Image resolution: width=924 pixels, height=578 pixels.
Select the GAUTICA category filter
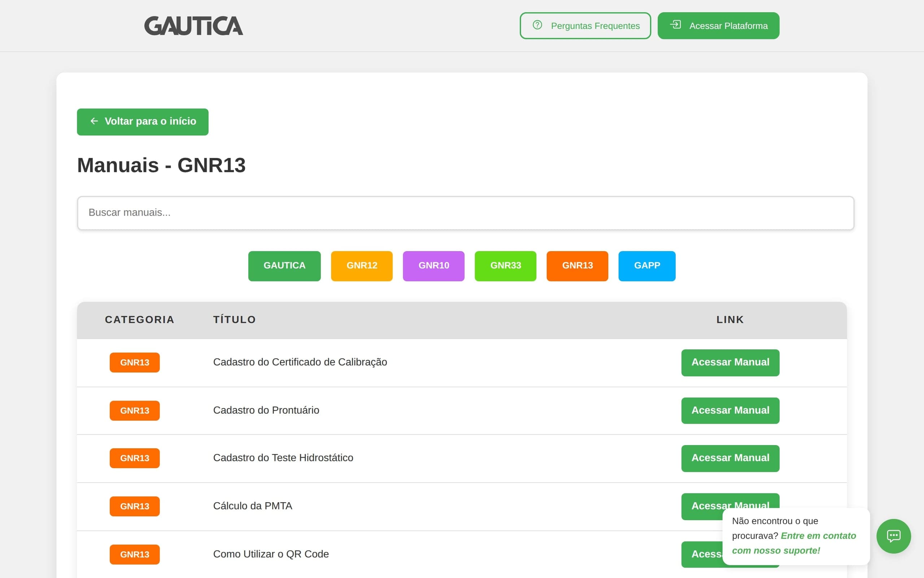[x=284, y=266]
